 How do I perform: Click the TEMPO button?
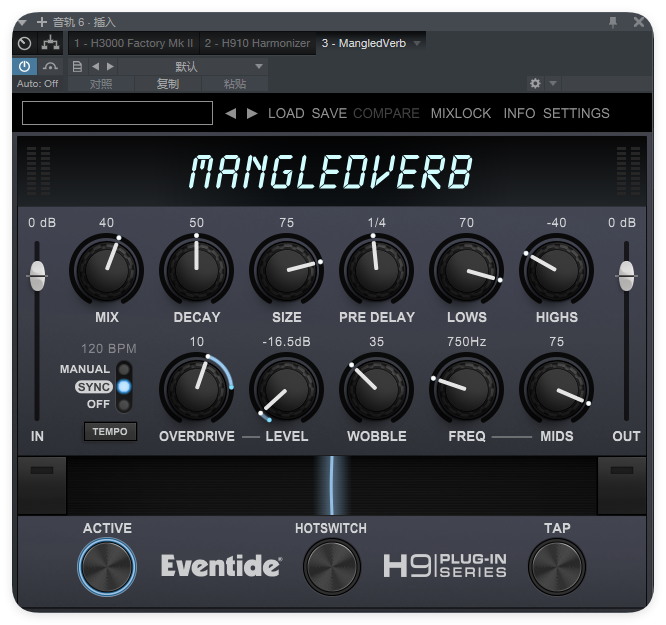pos(110,432)
